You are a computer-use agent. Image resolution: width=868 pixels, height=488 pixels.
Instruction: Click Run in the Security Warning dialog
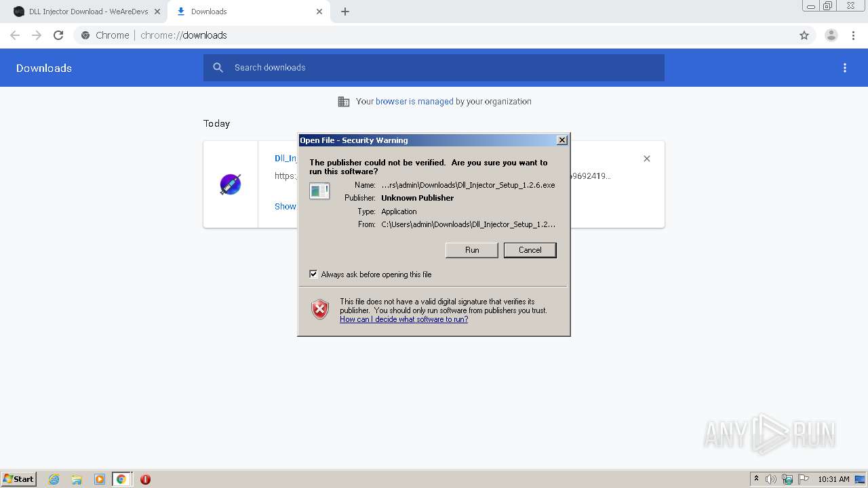point(472,250)
